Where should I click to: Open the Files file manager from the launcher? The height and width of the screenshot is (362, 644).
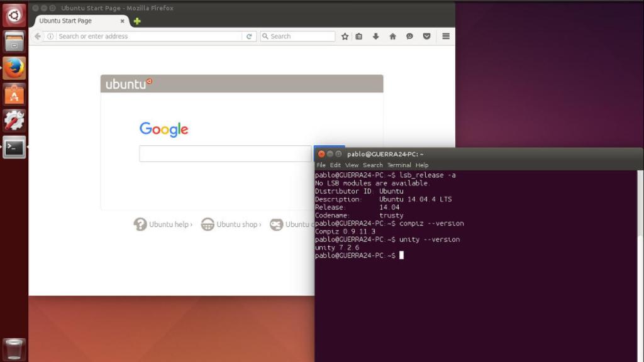14,40
